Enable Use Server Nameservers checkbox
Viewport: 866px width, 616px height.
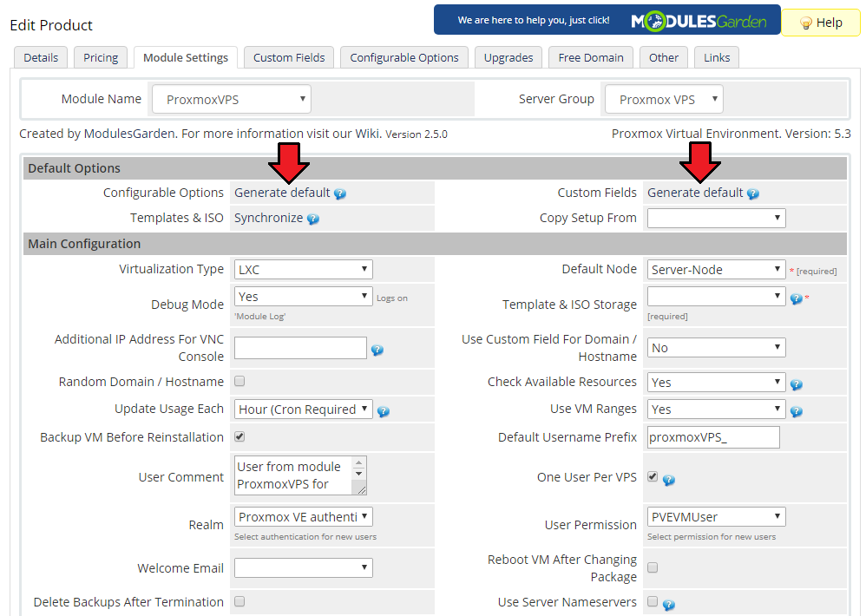point(653,601)
